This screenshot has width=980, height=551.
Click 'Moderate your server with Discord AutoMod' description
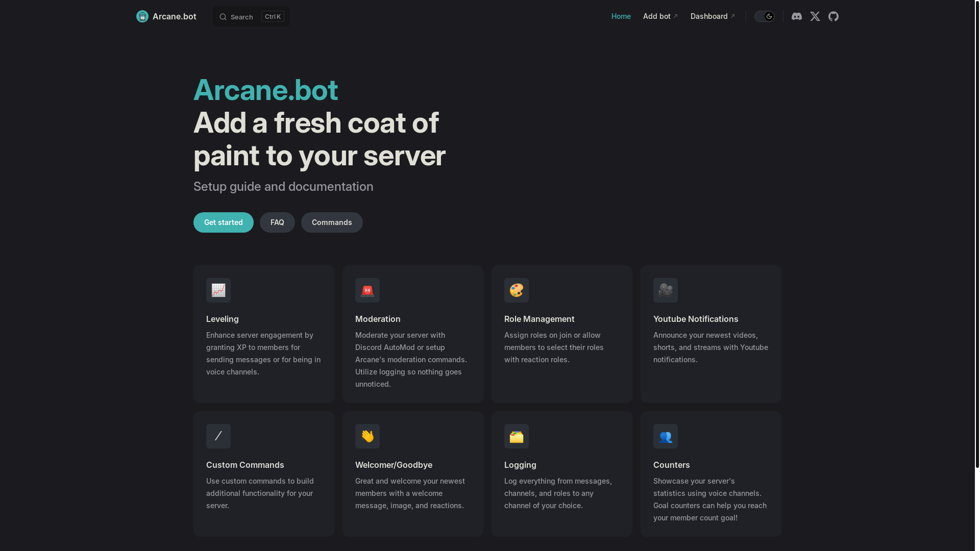(411, 360)
